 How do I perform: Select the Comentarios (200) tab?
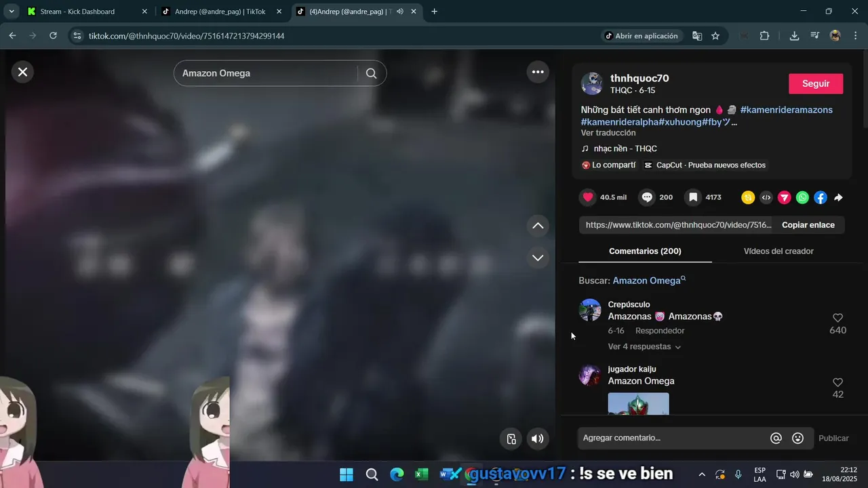click(645, 251)
